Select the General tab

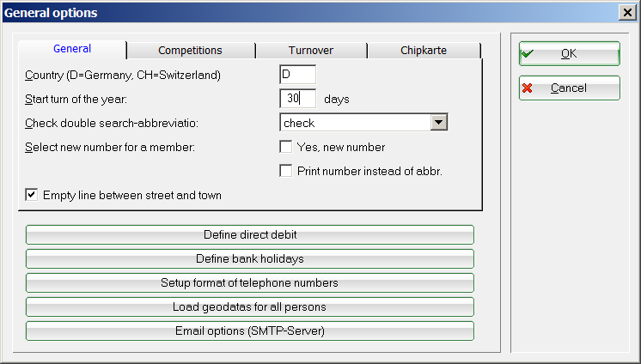pos(72,49)
